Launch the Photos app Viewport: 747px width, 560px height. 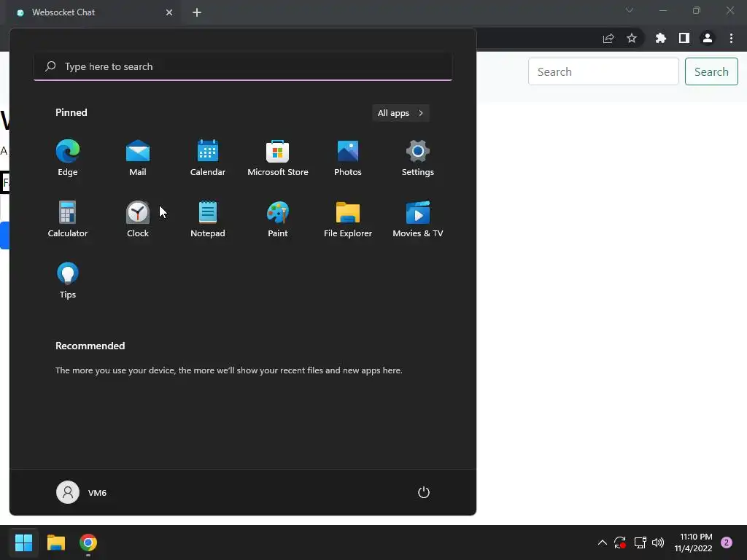pos(348,158)
